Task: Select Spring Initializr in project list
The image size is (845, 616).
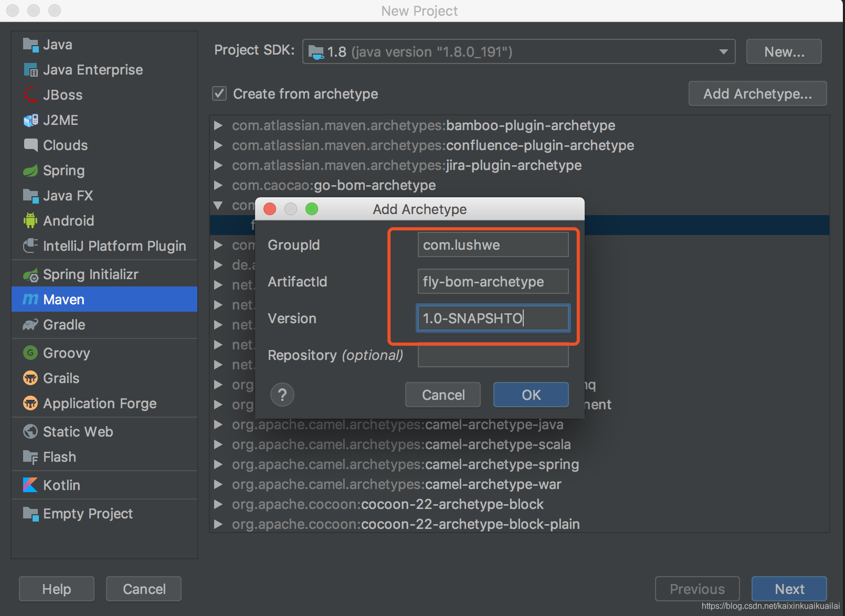Action: (x=91, y=274)
